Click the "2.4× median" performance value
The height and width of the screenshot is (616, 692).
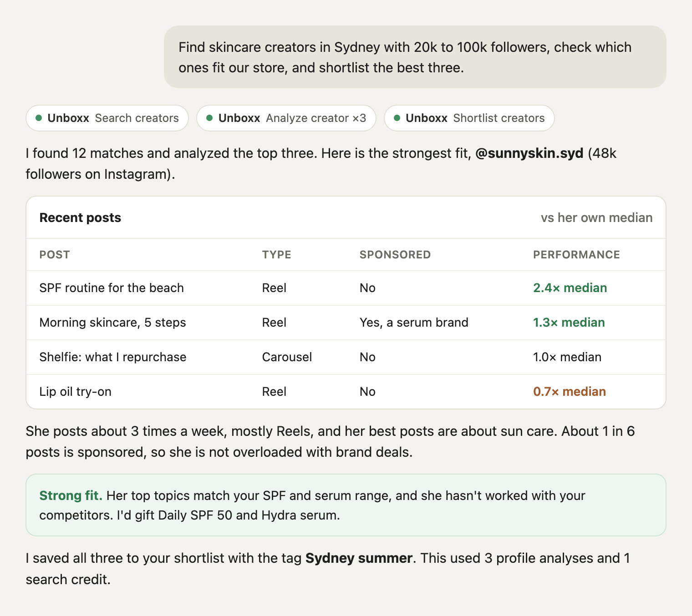coord(570,288)
